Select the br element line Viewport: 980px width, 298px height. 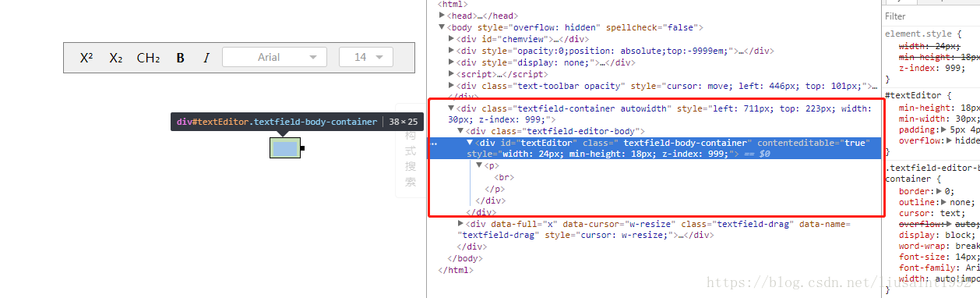click(504, 177)
